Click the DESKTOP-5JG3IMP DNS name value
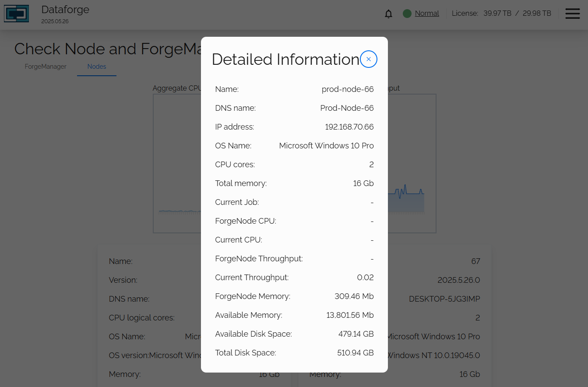Screen dimensions: 588x387 444,299
